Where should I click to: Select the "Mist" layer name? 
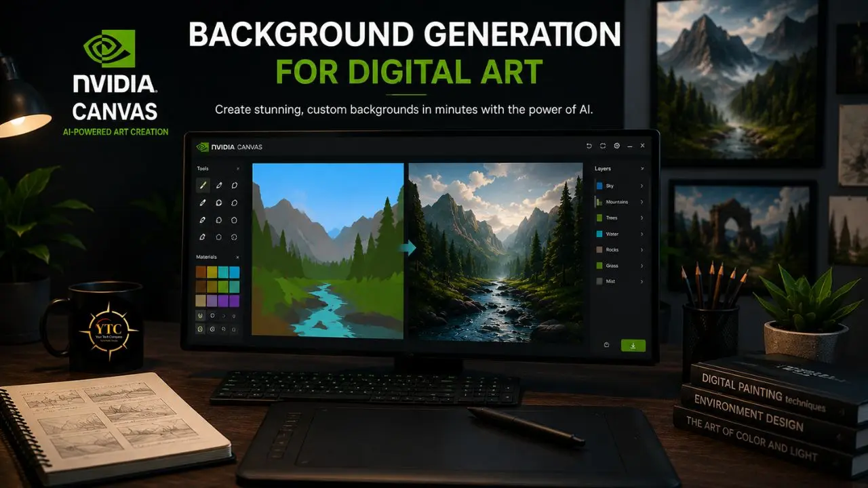tap(610, 281)
